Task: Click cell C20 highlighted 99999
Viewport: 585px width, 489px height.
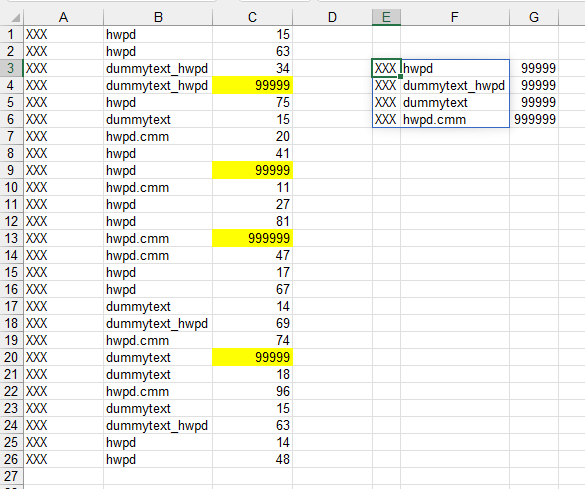Action: click(253, 357)
